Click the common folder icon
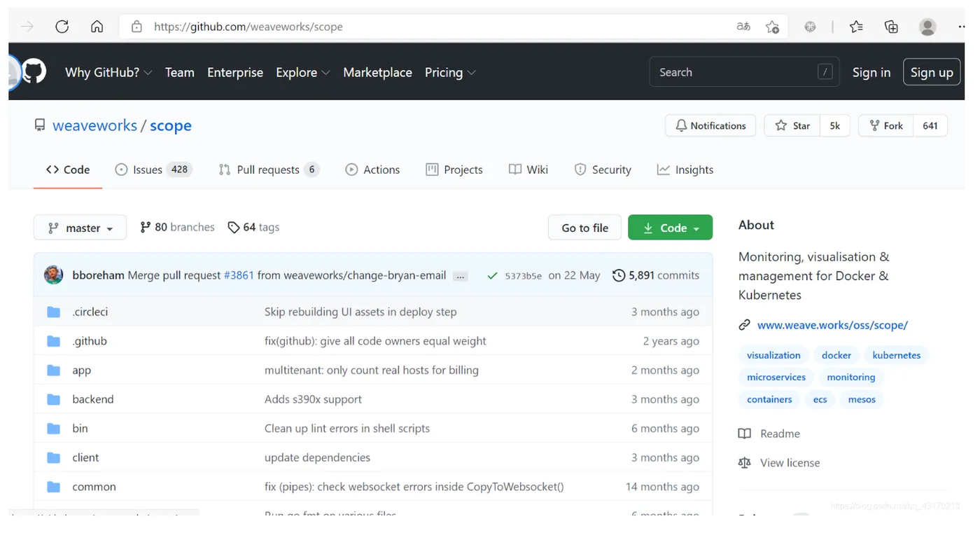980x540 pixels. pyautogui.click(x=54, y=487)
